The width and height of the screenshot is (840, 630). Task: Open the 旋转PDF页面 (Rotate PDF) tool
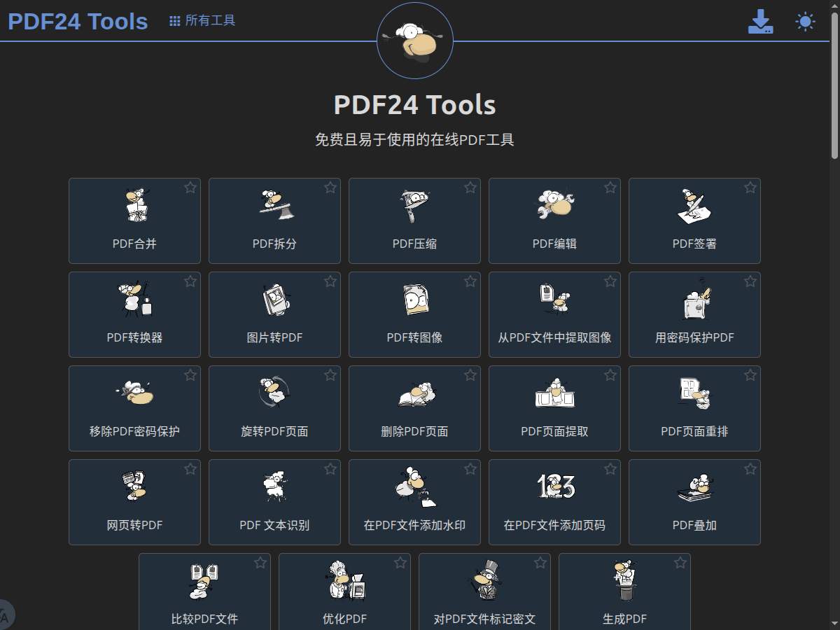point(274,408)
